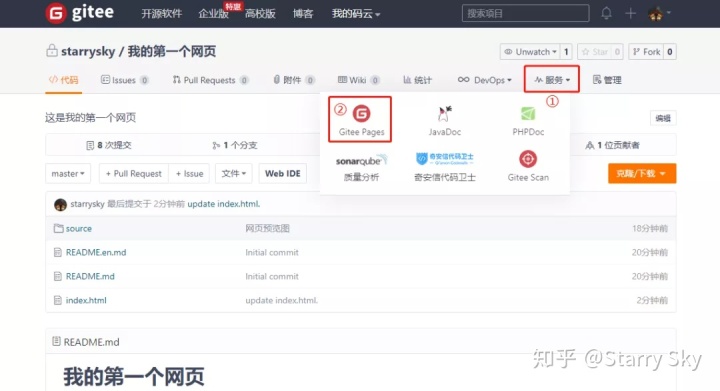The width and height of the screenshot is (720, 391).
Task: Open sonarqube 质量分析 service
Action: [x=361, y=168]
